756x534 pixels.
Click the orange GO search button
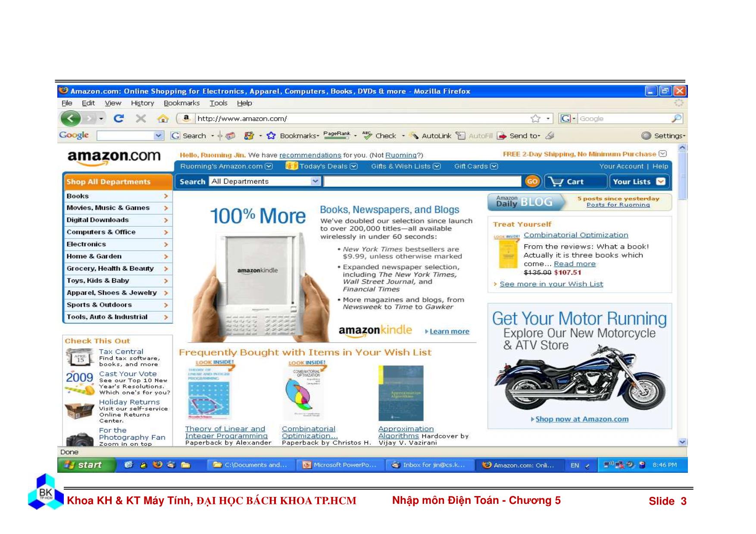point(532,181)
